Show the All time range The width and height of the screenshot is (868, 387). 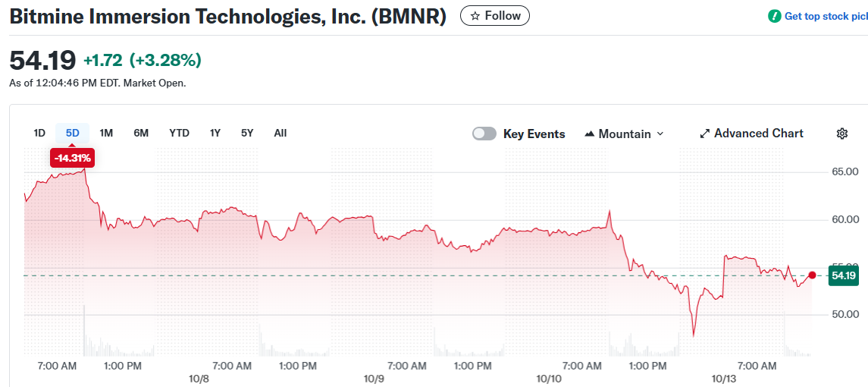click(280, 133)
